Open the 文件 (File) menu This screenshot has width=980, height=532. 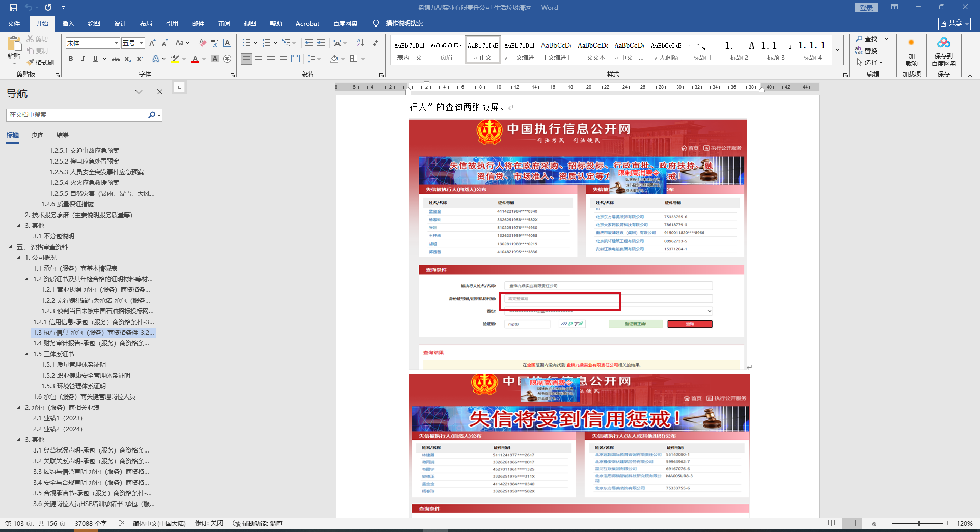pos(14,24)
